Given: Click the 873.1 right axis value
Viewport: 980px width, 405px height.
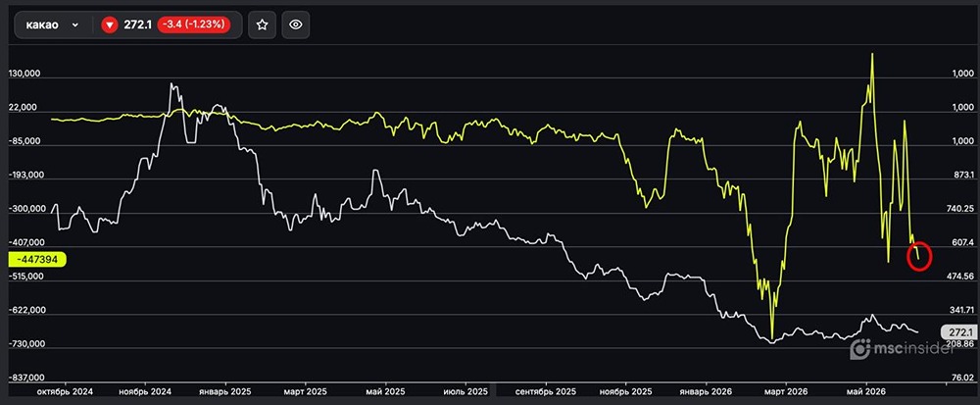Looking at the screenshot, I should (x=962, y=175).
